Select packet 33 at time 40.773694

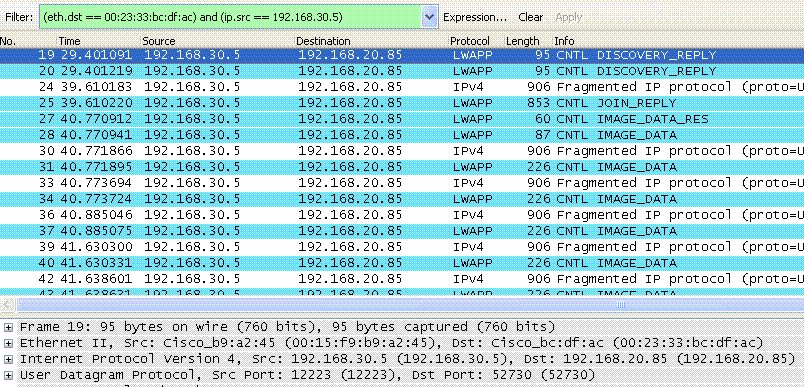[402, 183]
